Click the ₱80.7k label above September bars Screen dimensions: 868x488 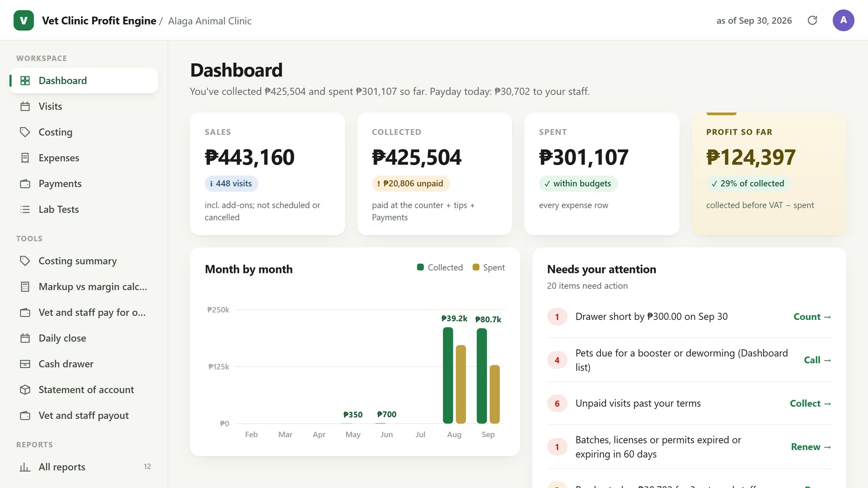(x=488, y=319)
